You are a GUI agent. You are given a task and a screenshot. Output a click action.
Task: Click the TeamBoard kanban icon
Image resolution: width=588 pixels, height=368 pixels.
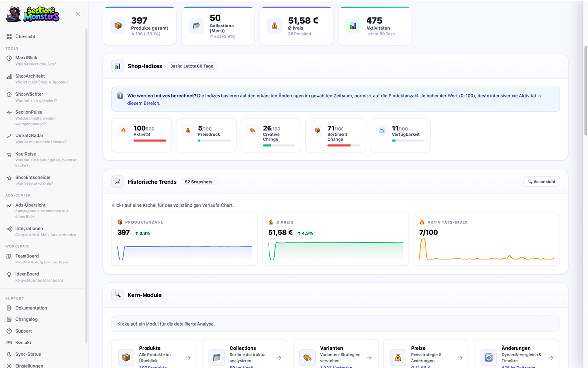9,256
